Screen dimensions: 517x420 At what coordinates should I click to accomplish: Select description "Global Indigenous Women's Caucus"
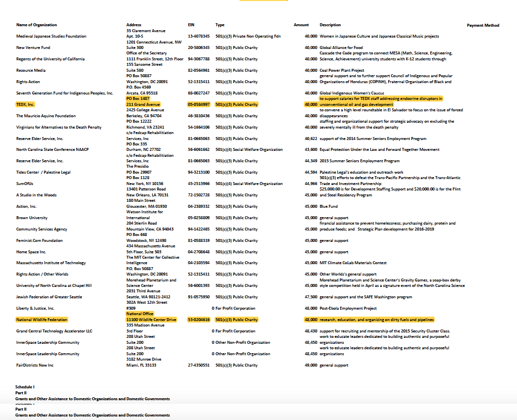point(352,93)
